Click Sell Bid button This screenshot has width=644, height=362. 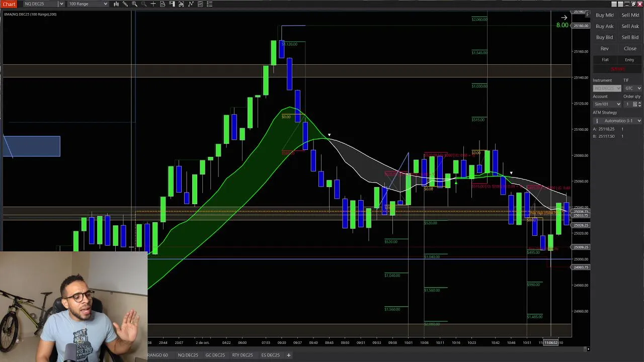[630, 37]
